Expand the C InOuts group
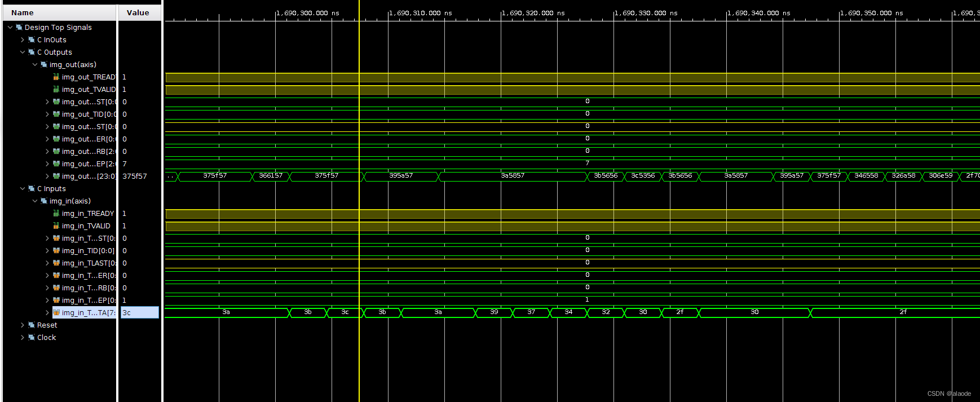Screen dimensions: 980x402 pyautogui.click(x=23, y=39)
